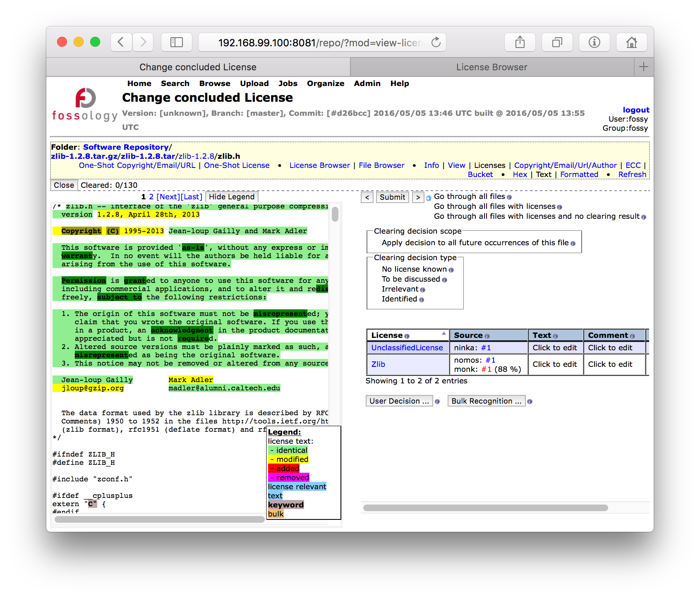Click the circled info toolbar icon

pos(595,42)
